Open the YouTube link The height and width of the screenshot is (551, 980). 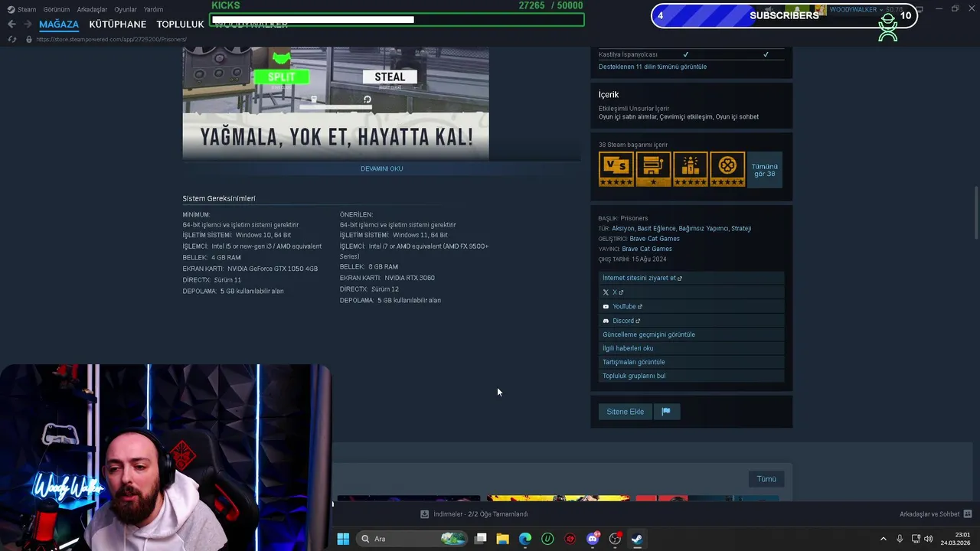click(691, 306)
